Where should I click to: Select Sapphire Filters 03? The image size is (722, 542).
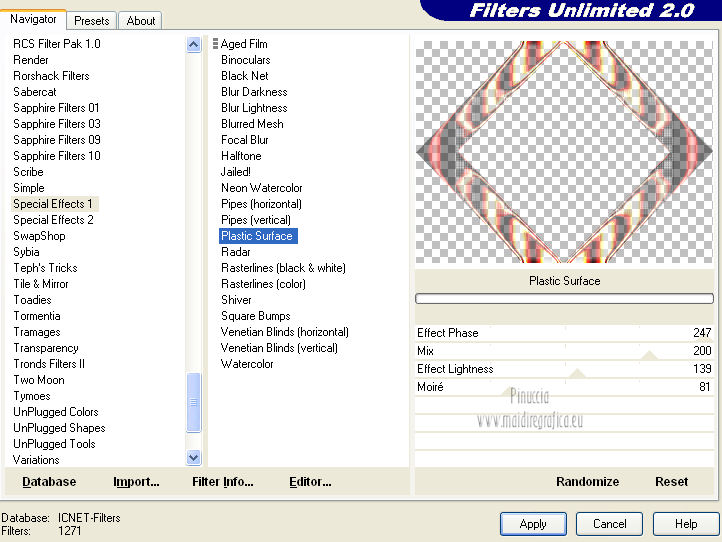coord(57,124)
